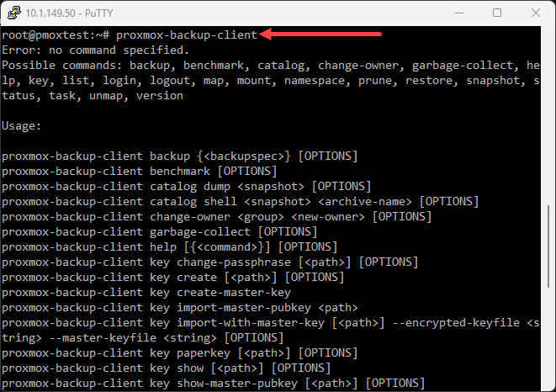
Task: Click the '--master-keyfile <string>' text
Action: coord(133,337)
